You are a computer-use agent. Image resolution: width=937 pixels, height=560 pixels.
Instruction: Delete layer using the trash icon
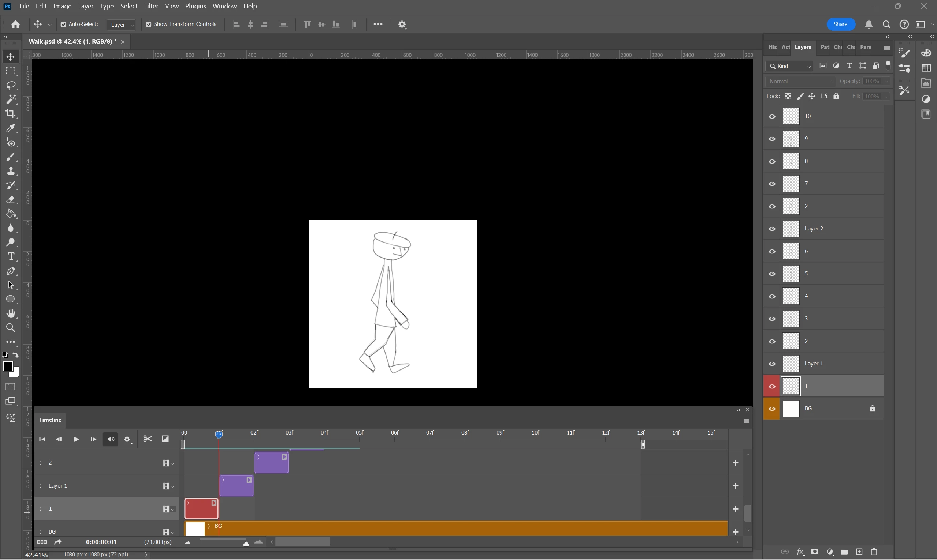[874, 552]
